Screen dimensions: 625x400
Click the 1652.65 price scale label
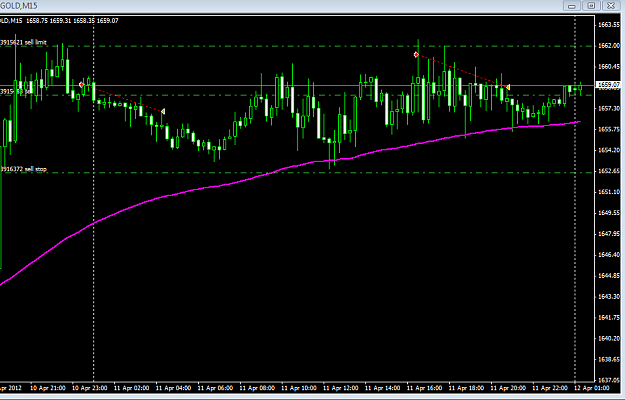(x=609, y=171)
